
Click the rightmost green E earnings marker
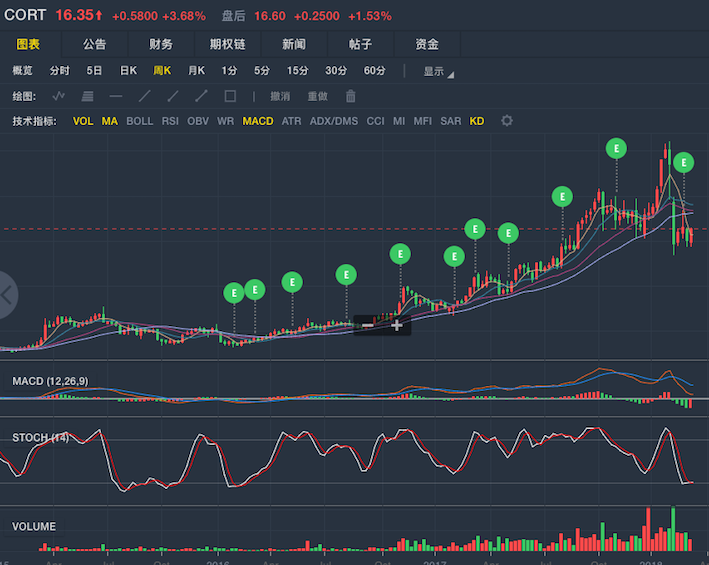click(x=684, y=162)
